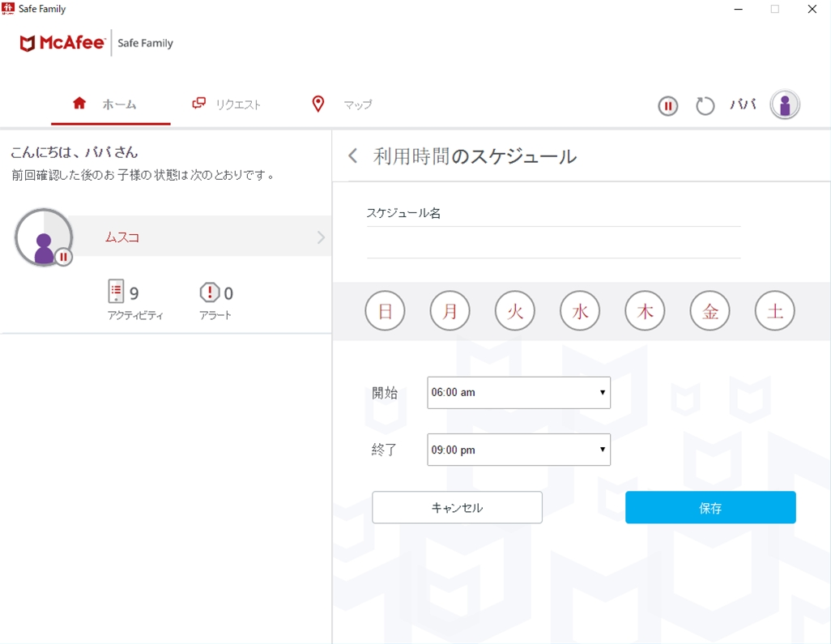Toggle Friday 金 day circle
Screen dimensions: 831x644
(x=710, y=310)
